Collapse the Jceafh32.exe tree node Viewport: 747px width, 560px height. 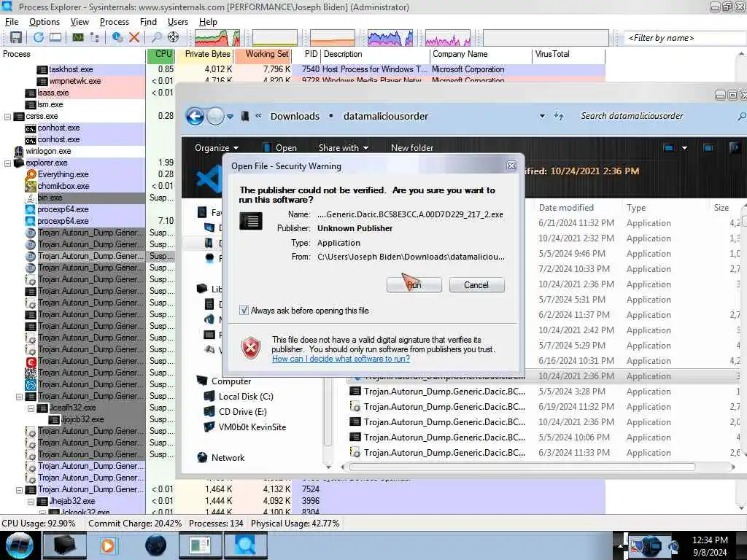[x=31, y=408]
